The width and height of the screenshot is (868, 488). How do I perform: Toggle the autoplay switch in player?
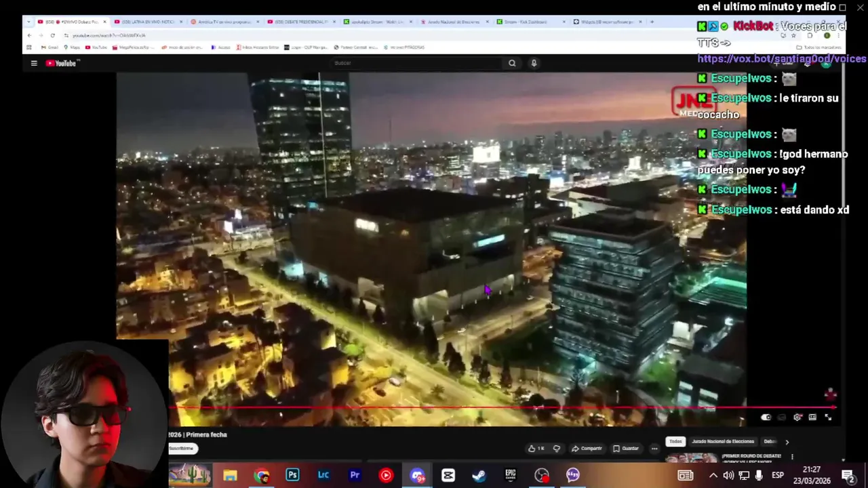tap(766, 418)
